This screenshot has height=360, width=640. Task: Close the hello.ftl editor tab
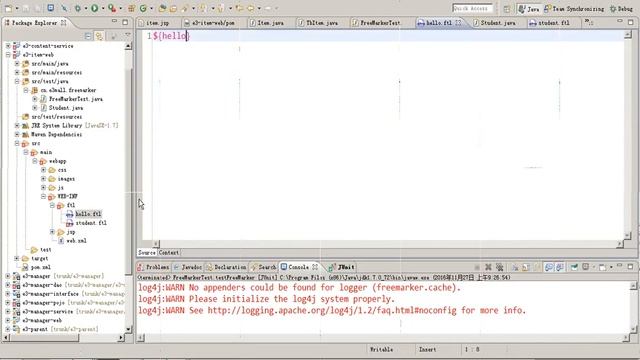click(459, 23)
